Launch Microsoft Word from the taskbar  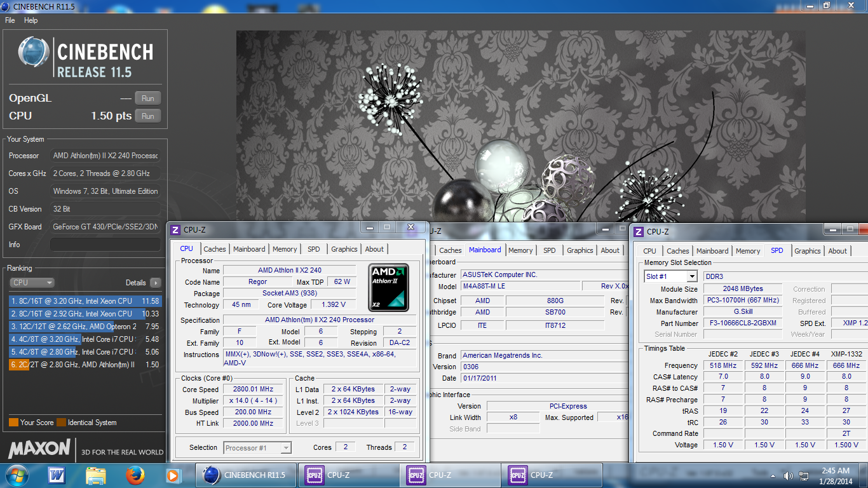pyautogui.click(x=57, y=475)
